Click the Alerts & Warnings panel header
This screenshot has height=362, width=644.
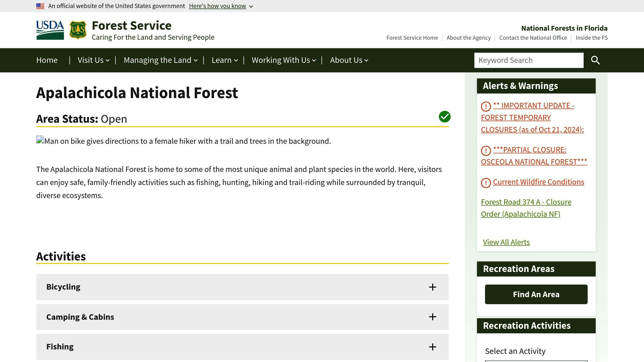536,86
